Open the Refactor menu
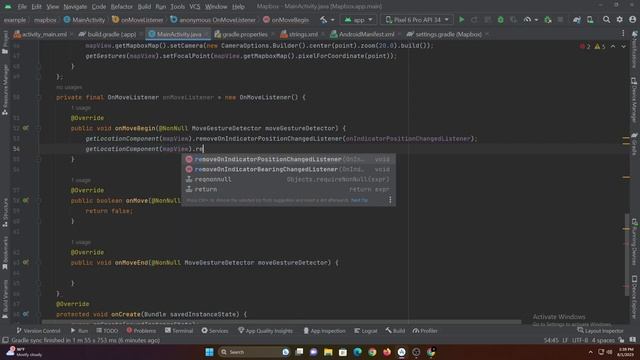 tap(122, 7)
